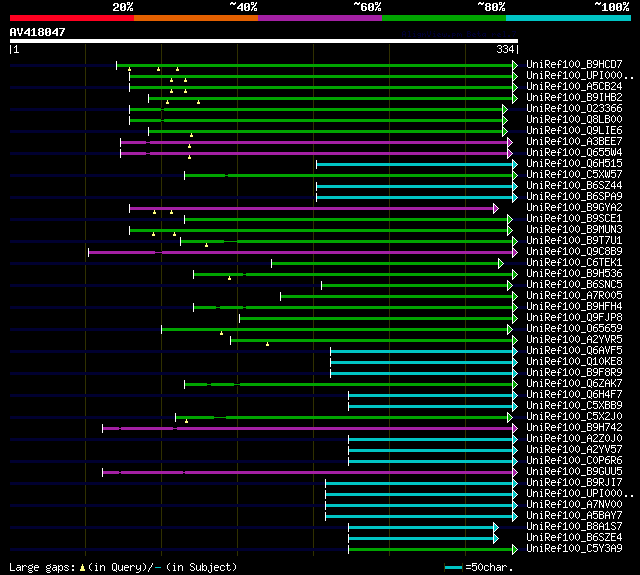
Task: Click the orange ~40% identity legend segment
Action: (x=196, y=18)
